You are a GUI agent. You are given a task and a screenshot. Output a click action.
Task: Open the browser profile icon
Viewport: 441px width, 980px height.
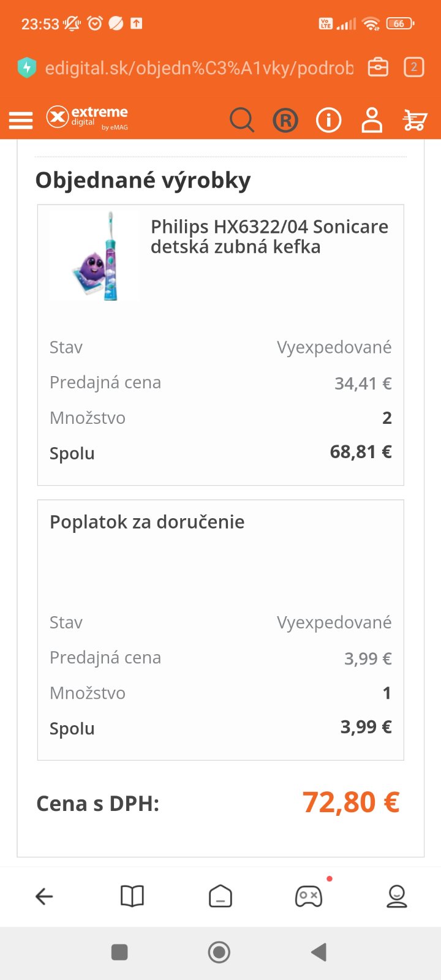[397, 897]
